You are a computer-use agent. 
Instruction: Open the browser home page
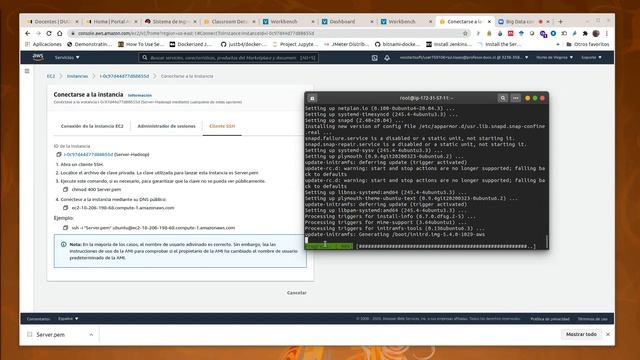pyautogui.click(x=60, y=33)
